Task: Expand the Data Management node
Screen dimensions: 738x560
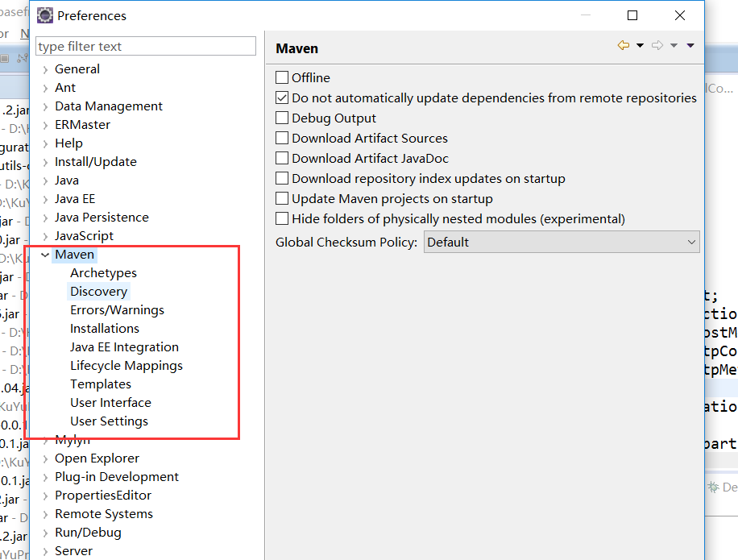Action: 45,107
